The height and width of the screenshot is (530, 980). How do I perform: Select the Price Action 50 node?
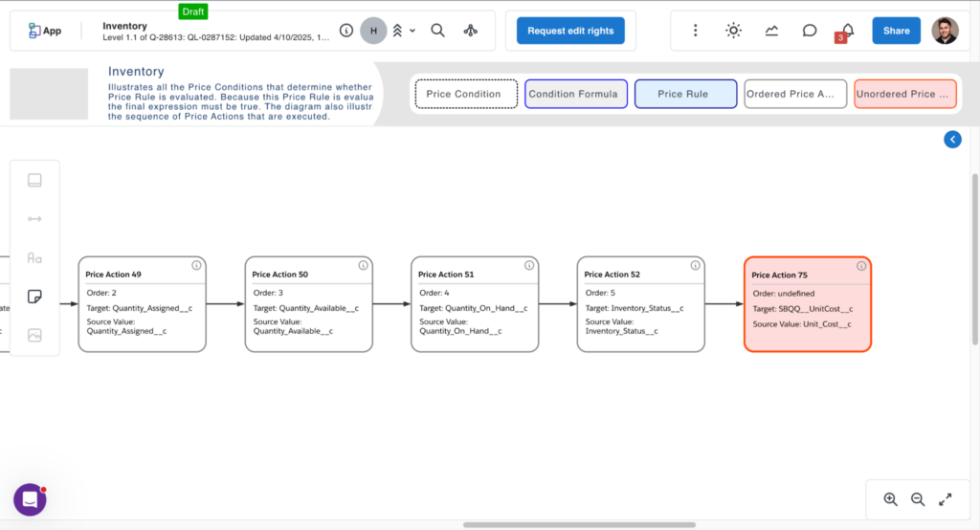point(308,303)
